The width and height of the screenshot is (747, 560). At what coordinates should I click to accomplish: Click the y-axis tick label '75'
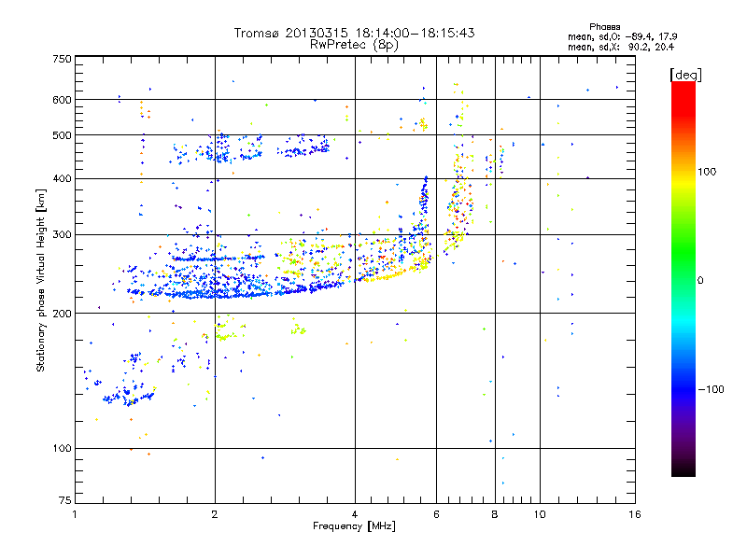click(65, 500)
